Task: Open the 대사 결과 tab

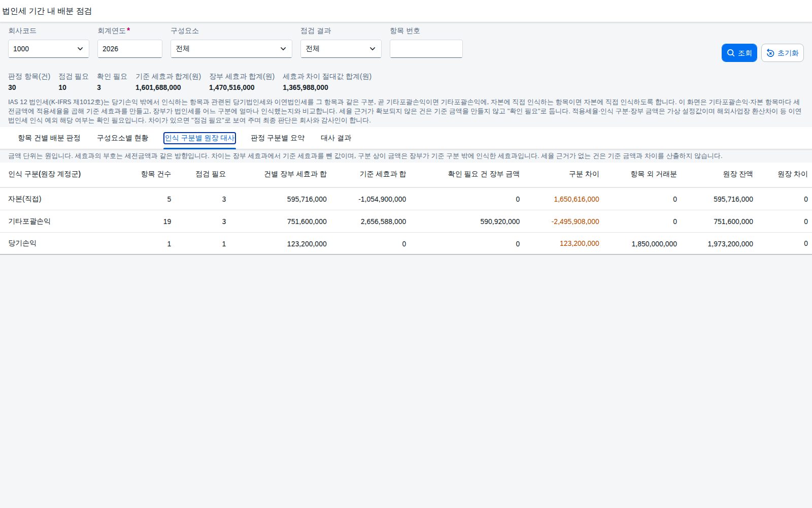Action: click(336, 138)
